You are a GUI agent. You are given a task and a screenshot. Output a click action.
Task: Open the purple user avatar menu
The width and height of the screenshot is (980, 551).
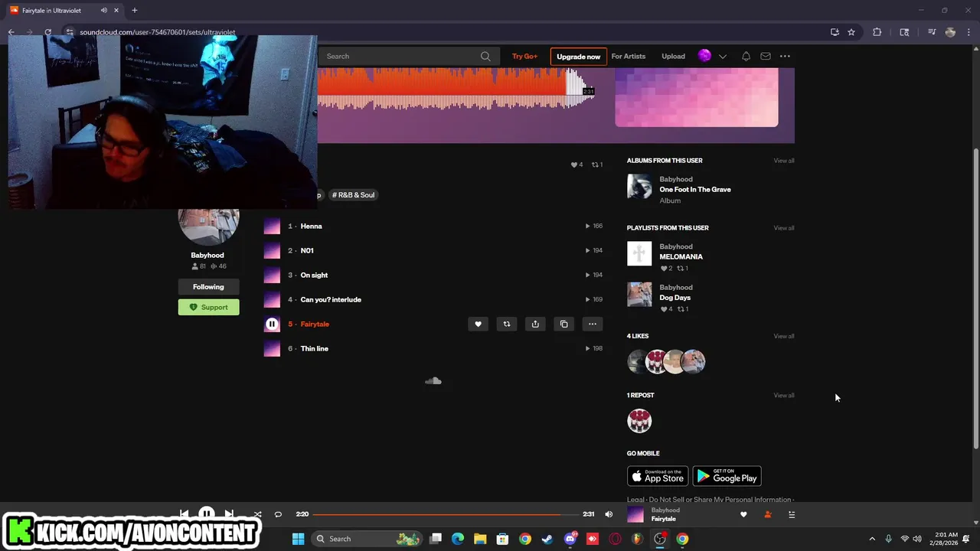[704, 56]
